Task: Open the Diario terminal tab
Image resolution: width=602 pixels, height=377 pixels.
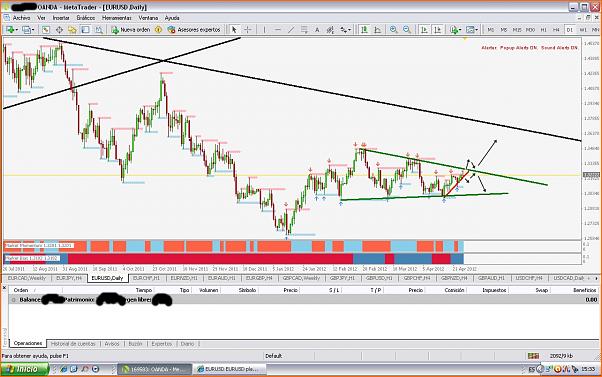Action: (187, 344)
